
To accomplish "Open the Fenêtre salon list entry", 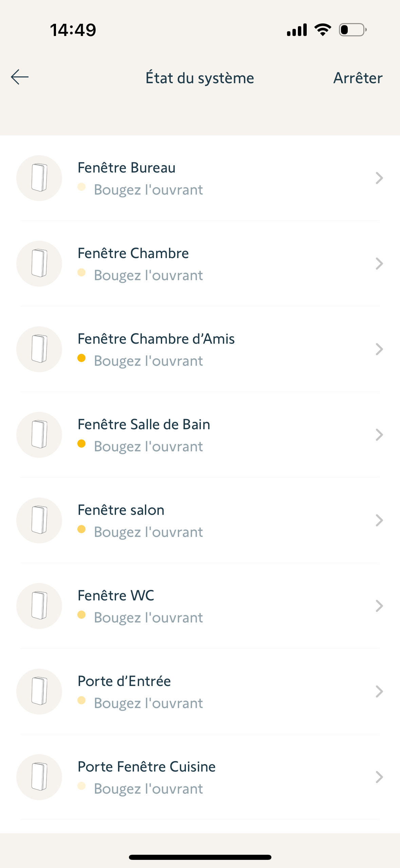I will (x=121, y=510).
